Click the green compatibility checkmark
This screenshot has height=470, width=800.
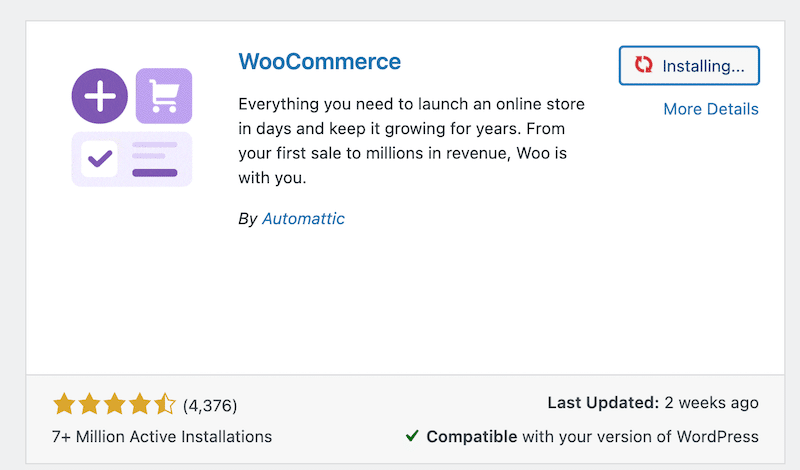pyautogui.click(x=412, y=436)
